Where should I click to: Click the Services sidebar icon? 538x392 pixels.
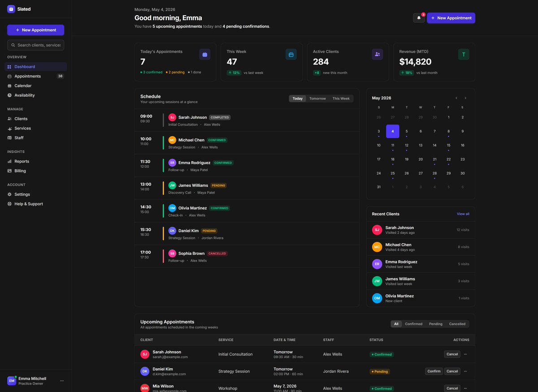click(9, 128)
